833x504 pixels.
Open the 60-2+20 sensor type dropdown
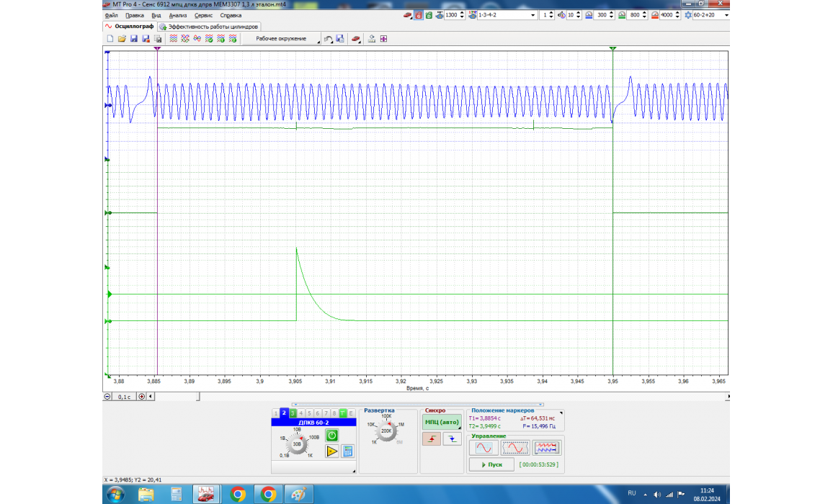pyautogui.click(x=726, y=15)
